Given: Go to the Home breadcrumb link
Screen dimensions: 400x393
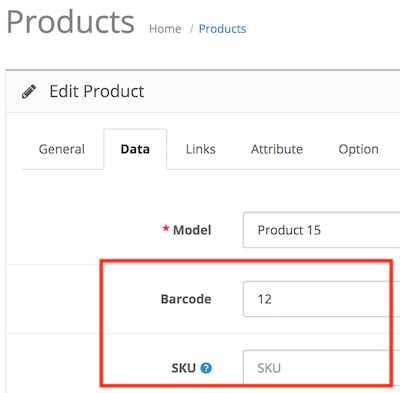Looking at the screenshot, I should [165, 29].
